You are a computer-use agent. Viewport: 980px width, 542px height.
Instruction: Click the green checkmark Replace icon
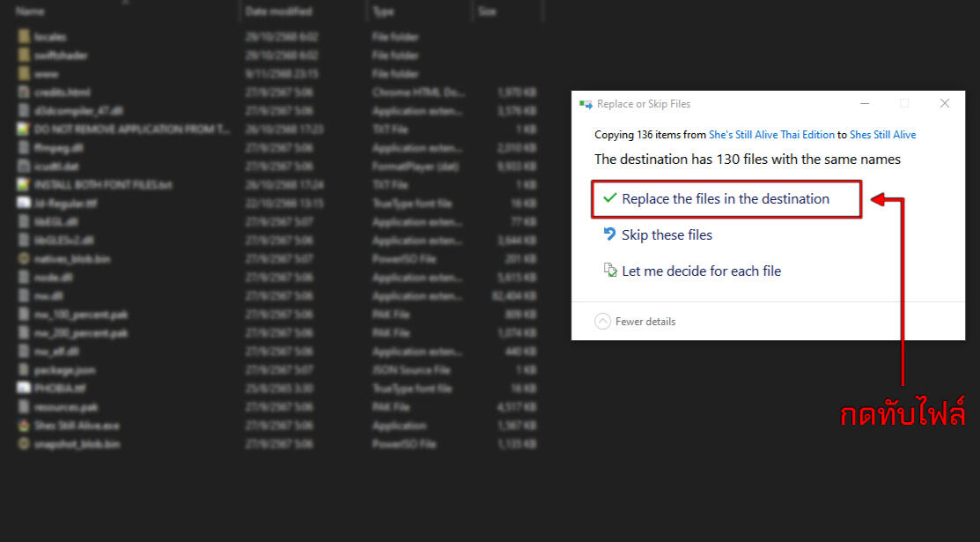(x=609, y=199)
